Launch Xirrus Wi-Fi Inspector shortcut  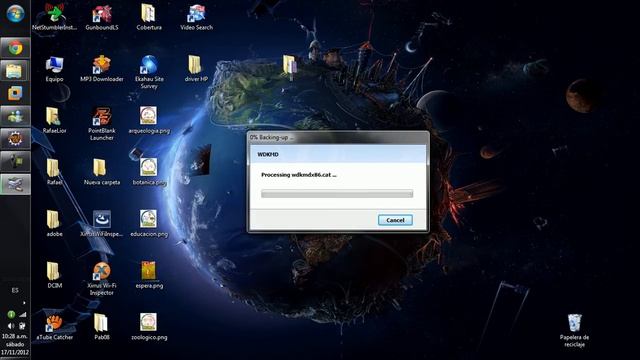point(102,279)
